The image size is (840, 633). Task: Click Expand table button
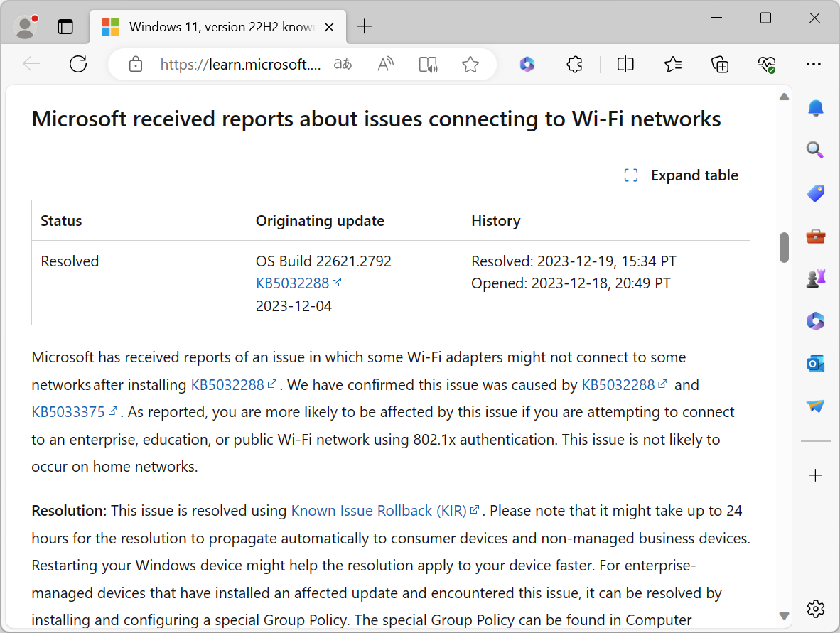681,175
